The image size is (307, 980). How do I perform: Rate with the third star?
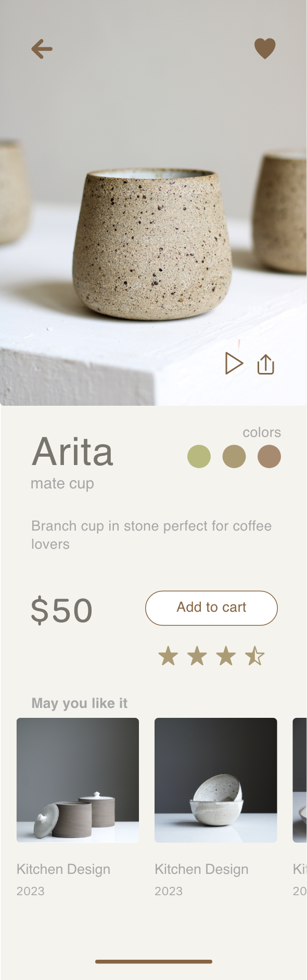point(226,656)
